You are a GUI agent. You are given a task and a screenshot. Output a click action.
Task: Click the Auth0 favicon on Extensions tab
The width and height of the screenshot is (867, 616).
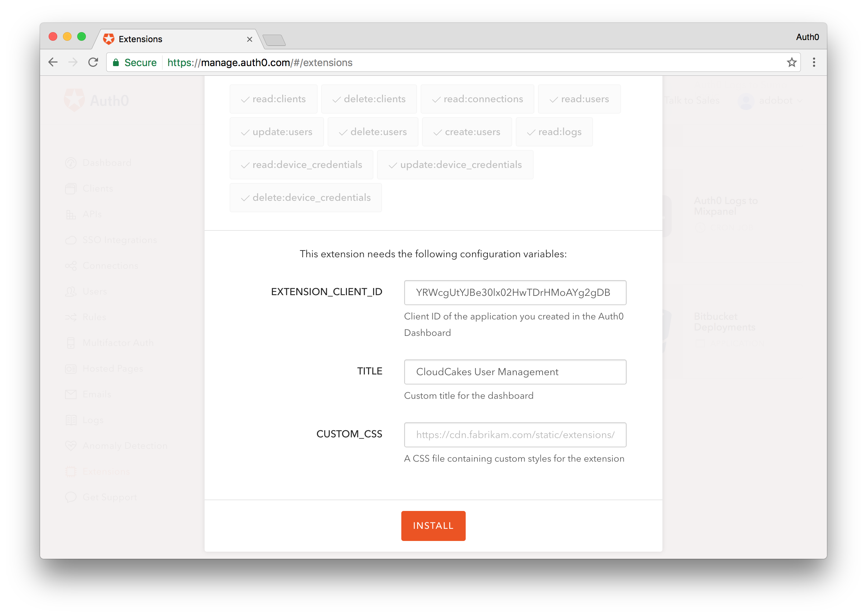pos(109,39)
